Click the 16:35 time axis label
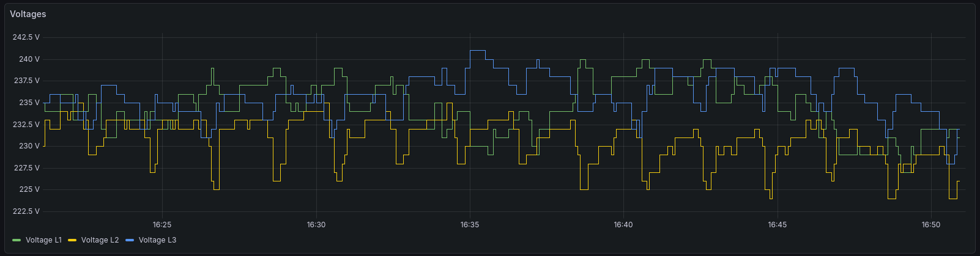The height and width of the screenshot is (256, 980). click(x=470, y=225)
